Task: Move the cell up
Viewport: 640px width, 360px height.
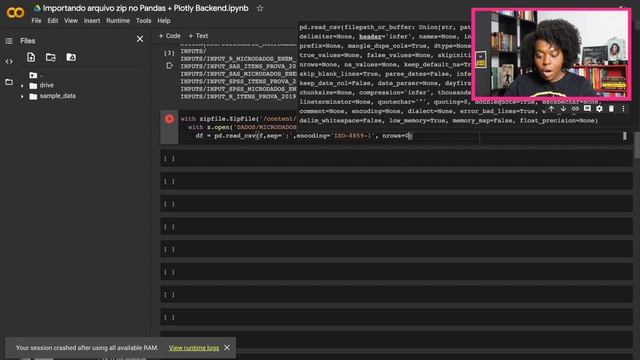Action: [x=551, y=109]
